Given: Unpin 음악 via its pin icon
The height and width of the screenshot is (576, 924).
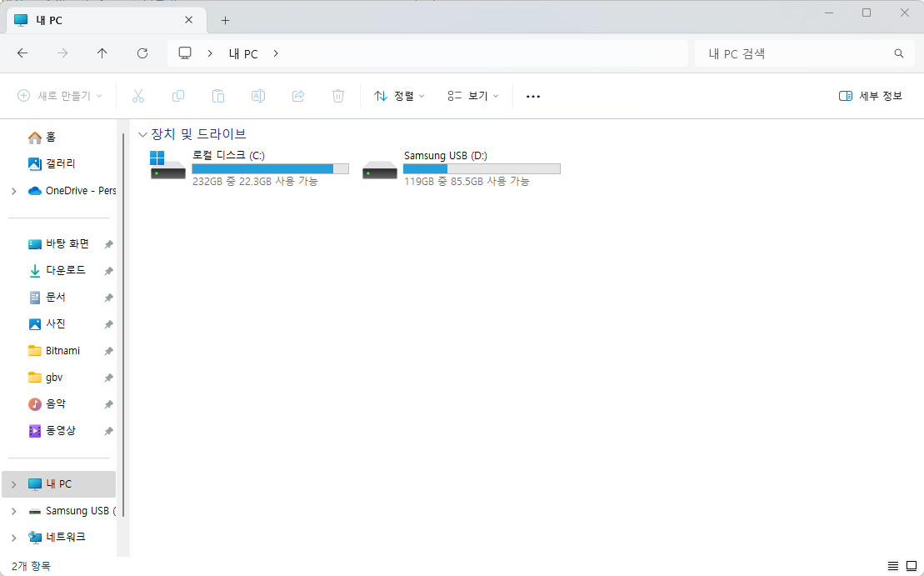Looking at the screenshot, I should pos(108,404).
